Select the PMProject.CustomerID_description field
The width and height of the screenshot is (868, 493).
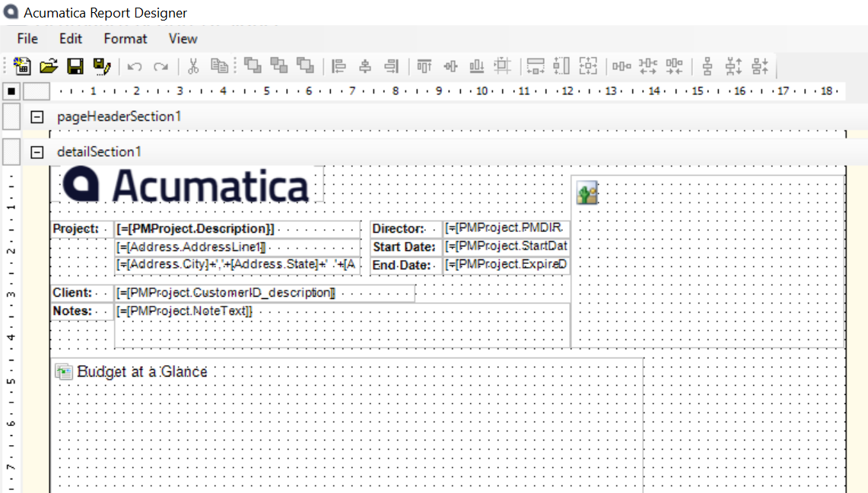coord(265,293)
